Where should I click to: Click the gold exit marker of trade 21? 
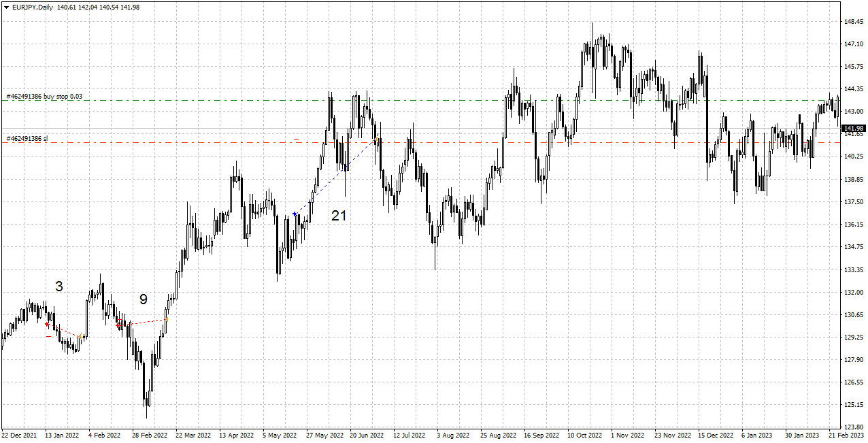tap(375, 140)
